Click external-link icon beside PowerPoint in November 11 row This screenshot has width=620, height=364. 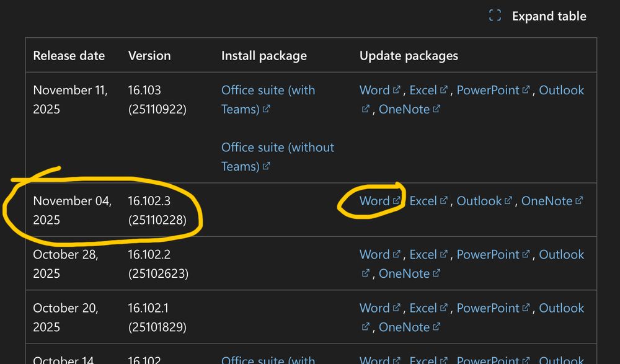coord(527,89)
